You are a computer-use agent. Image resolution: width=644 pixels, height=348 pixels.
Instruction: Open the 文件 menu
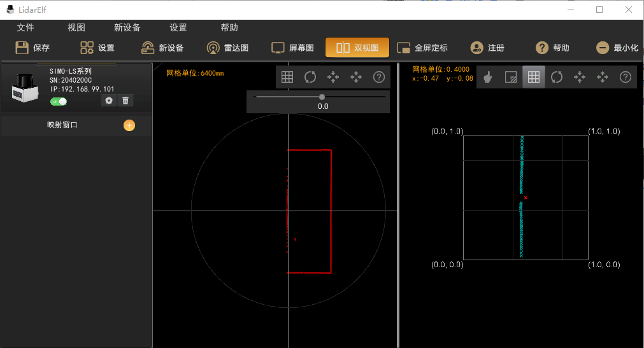pyautogui.click(x=25, y=28)
